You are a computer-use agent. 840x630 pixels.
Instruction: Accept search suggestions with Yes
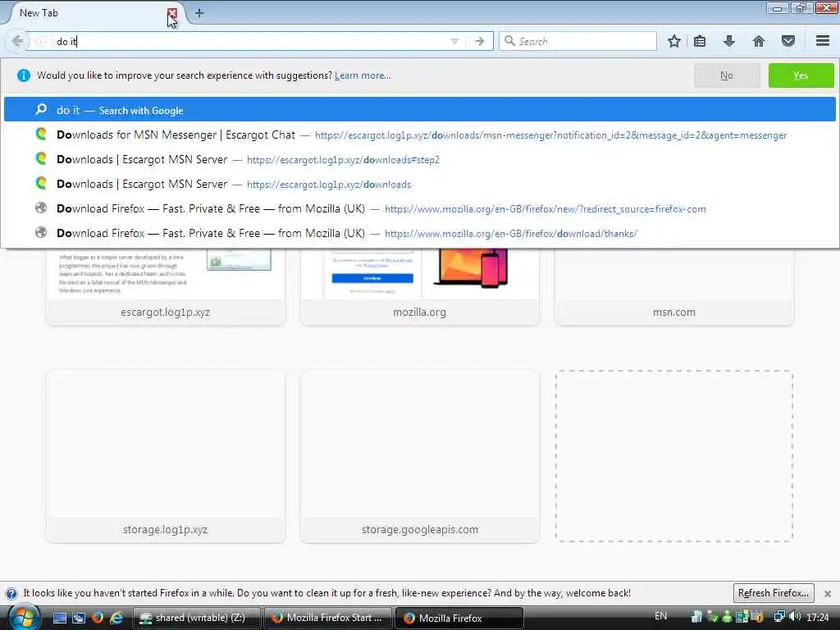801,75
